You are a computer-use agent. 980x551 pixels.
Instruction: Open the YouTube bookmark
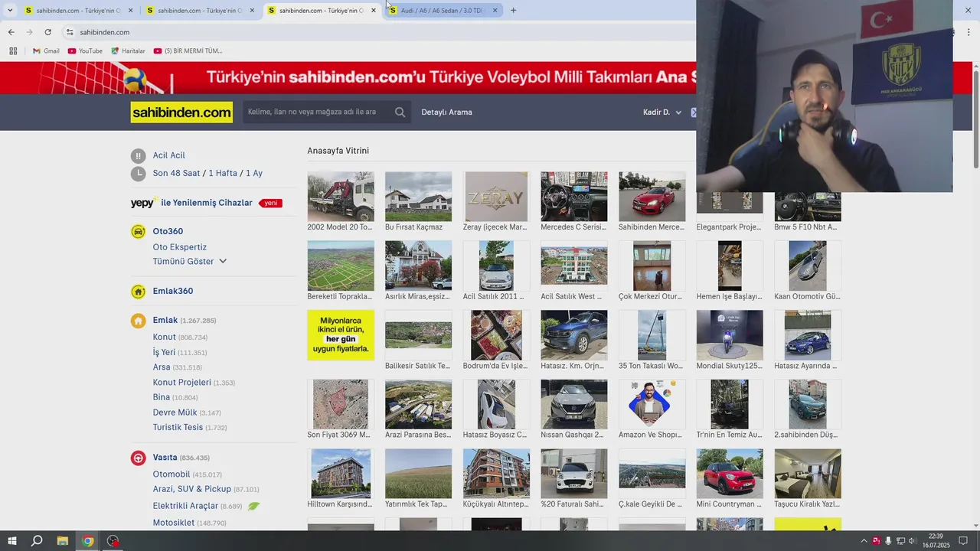85,51
